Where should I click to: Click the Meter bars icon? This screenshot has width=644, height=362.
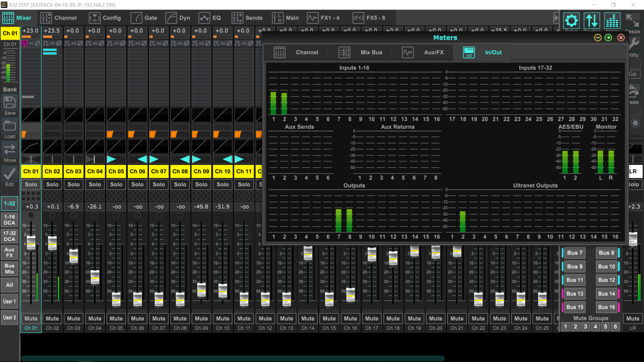pos(612,21)
